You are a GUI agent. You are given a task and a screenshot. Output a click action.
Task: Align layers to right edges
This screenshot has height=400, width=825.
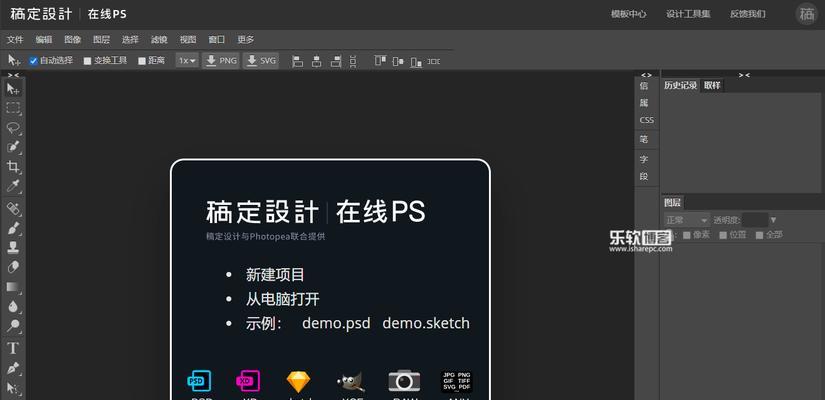point(336,61)
